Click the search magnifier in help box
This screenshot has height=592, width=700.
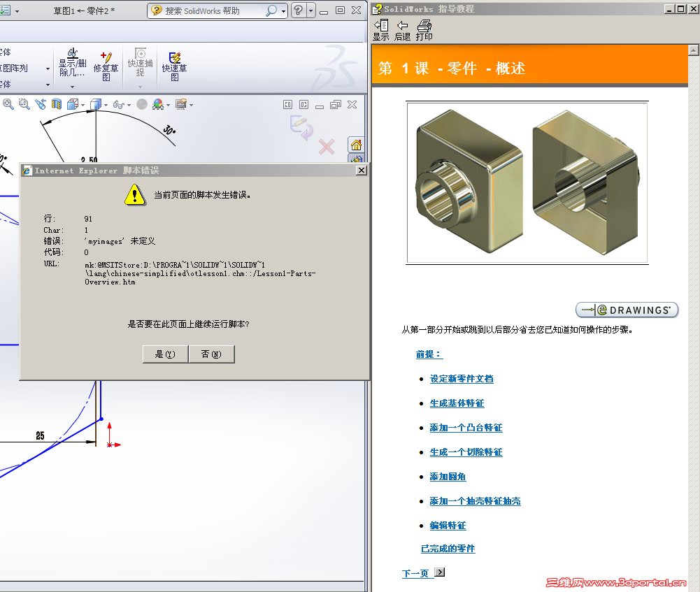pyautogui.click(x=271, y=10)
